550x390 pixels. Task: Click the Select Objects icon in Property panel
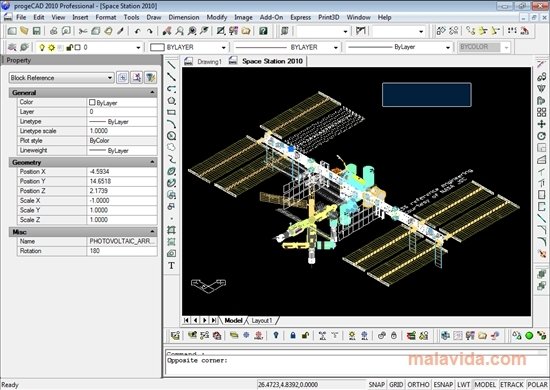point(136,78)
